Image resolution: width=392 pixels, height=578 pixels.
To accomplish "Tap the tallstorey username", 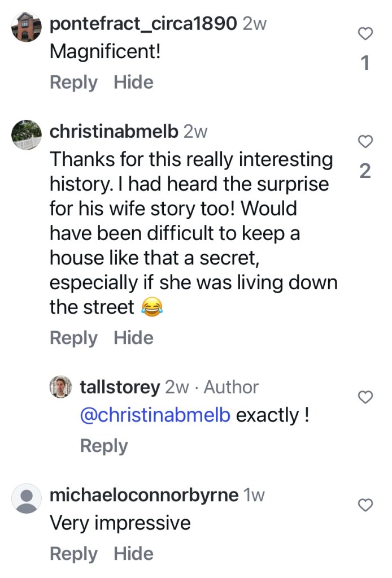I will coord(120,387).
